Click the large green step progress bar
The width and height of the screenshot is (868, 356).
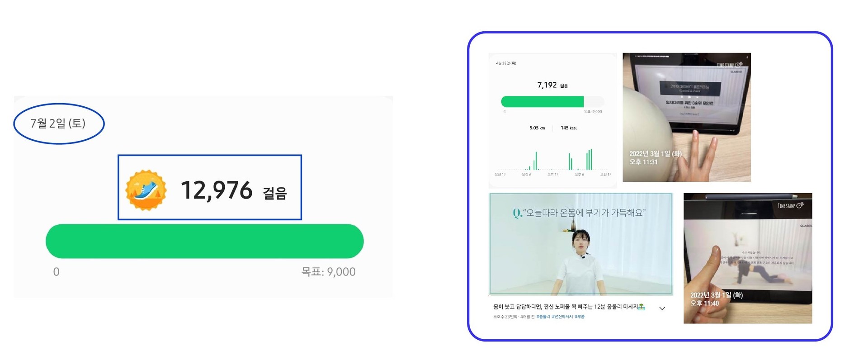(x=204, y=241)
